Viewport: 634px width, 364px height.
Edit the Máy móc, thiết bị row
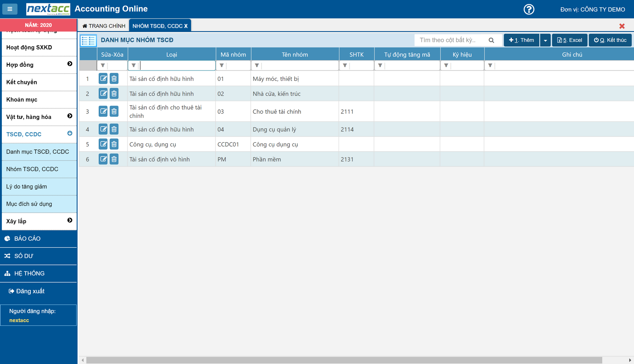pyautogui.click(x=103, y=79)
